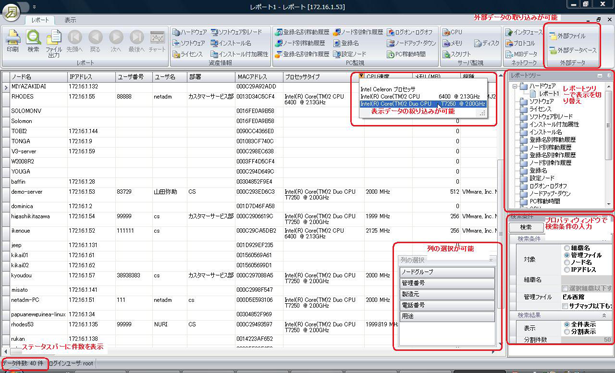Open the インストール名 report

231,43
